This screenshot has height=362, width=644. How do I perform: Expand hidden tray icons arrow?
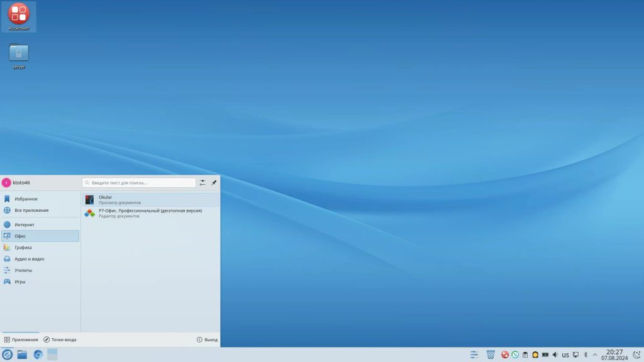tap(595, 354)
